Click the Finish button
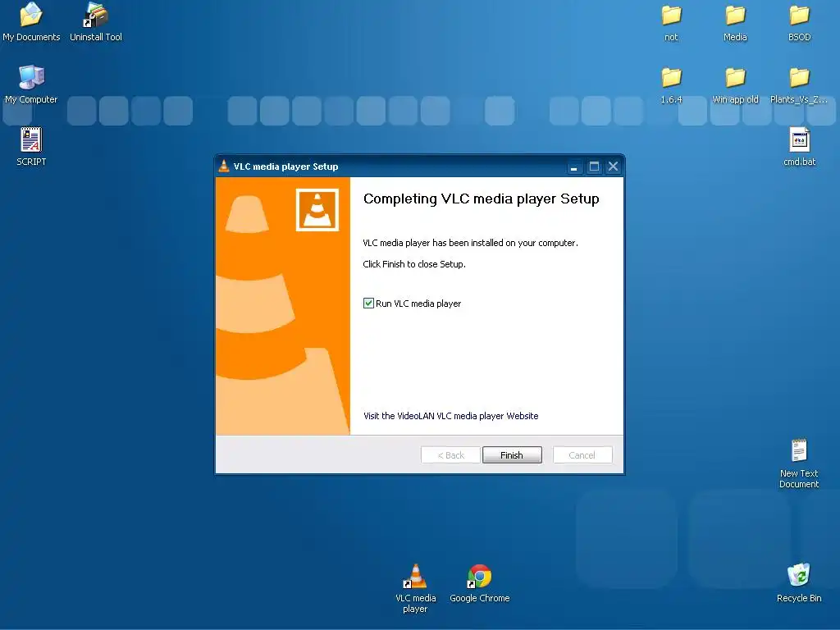The height and width of the screenshot is (630, 840). coord(512,454)
